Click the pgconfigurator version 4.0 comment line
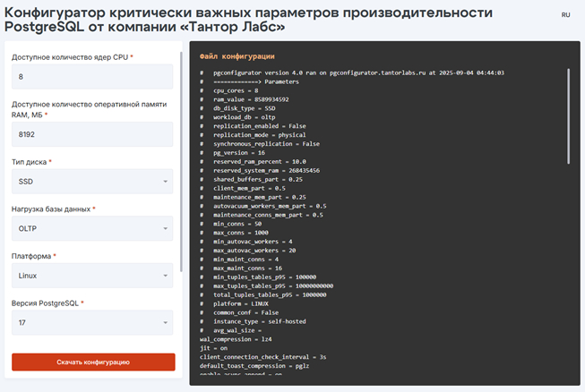The height and width of the screenshot is (392, 585). pos(358,72)
